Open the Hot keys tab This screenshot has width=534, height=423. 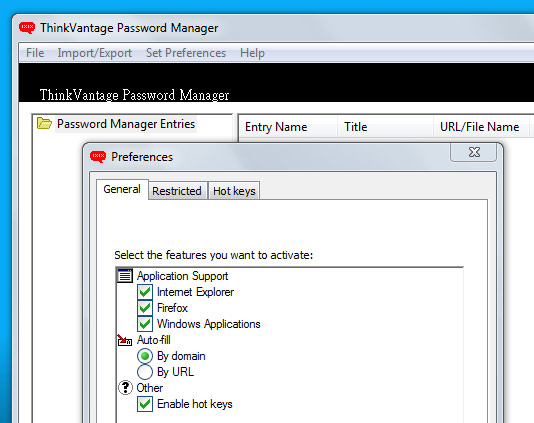pyautogui.click(x=234, y=191)
